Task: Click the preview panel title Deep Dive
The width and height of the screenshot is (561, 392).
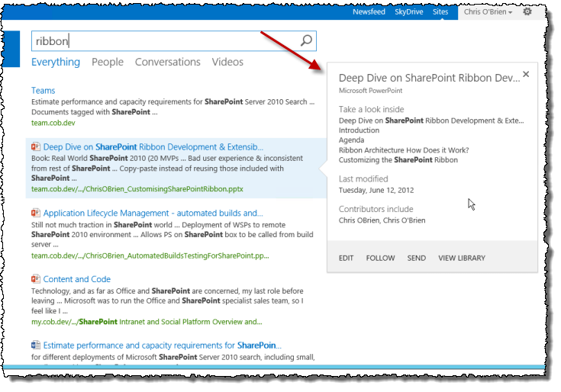Action: [x=429, y=78]
